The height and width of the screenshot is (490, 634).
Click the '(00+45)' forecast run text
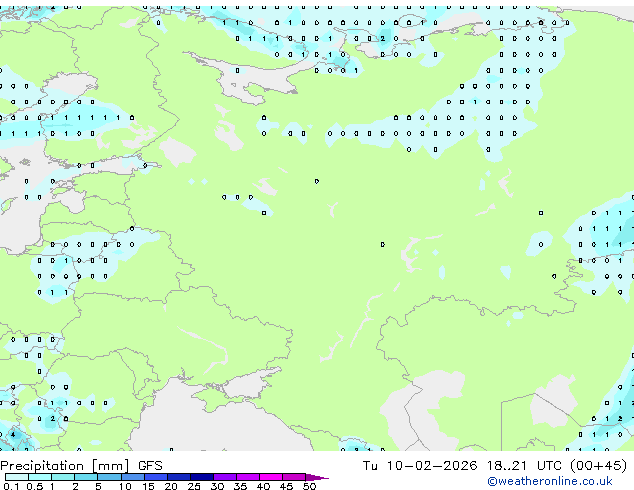(x=598, y=466)
